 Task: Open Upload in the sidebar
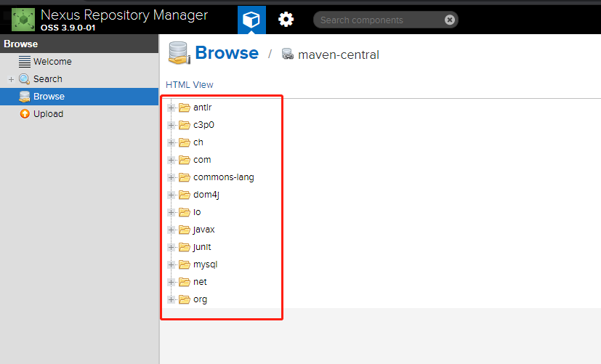pyautogui.click(x=48, y=114)
